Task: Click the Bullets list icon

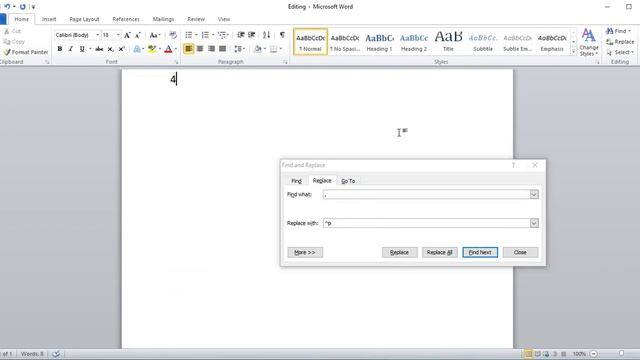Action: (189, 35)
